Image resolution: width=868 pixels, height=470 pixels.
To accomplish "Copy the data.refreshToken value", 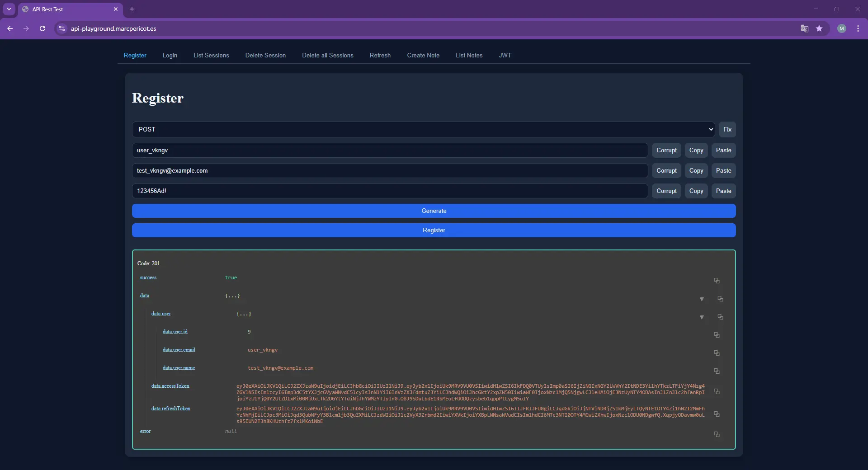I will (717, 414).
